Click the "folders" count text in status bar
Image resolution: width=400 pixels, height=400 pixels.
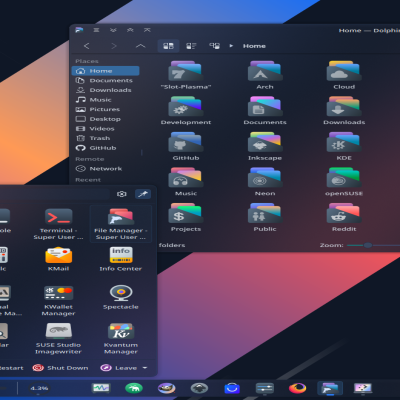[x=172, y=245]
